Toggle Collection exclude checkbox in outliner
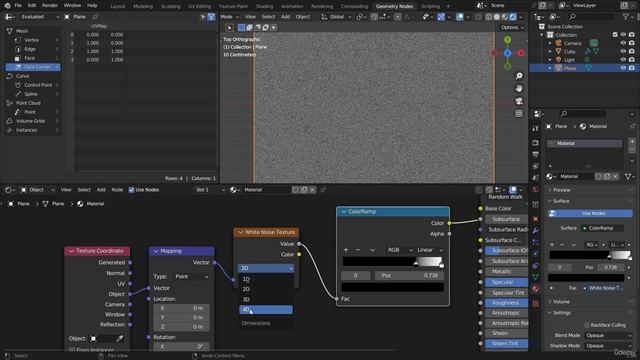The image size is (640, 360). pyautogui.click(x=615, y=35)
